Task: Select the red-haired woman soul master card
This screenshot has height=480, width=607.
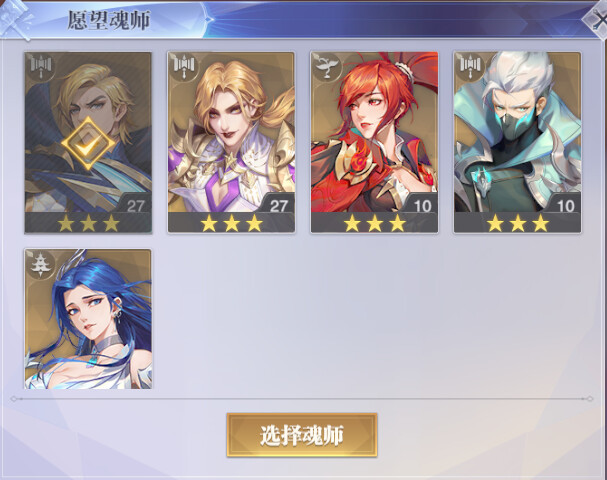Action: [x=374, y=143]
